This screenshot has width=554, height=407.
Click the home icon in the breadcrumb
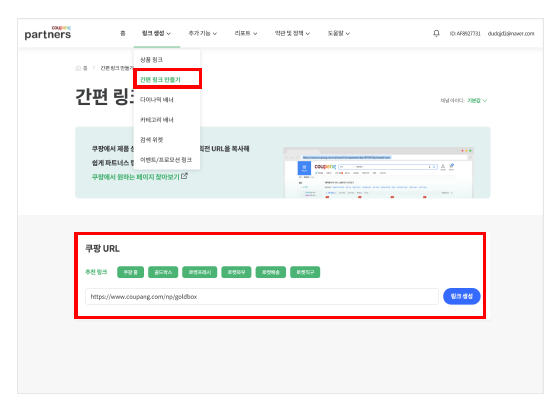[x=78, y=68]
